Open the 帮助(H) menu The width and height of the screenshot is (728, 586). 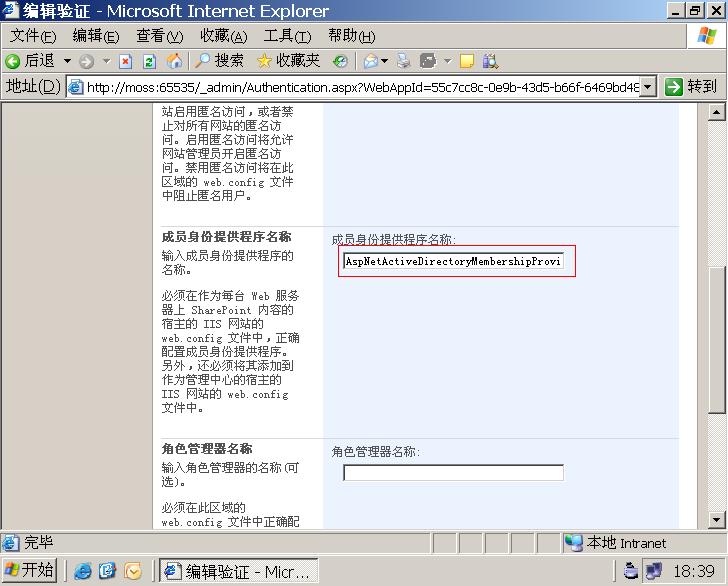pyautogui.click(x=351, y=36)
